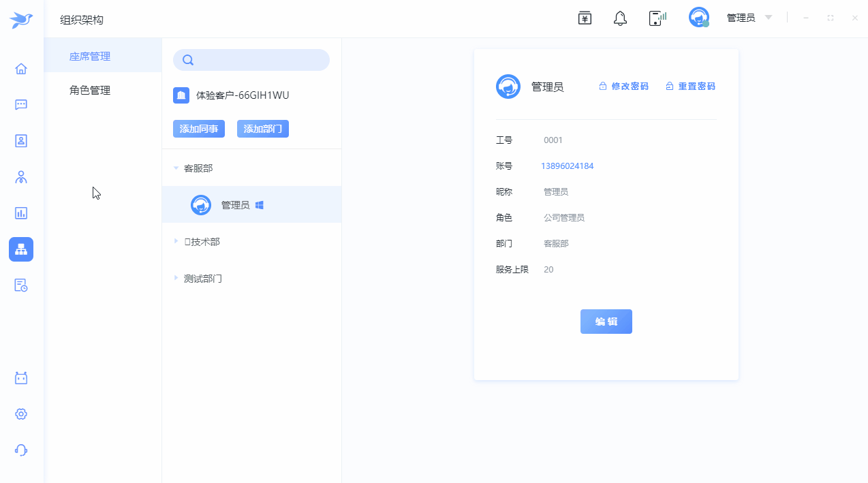Open the home icon in left sidebar
Screen dimensions: 868x483
point(21,69)
